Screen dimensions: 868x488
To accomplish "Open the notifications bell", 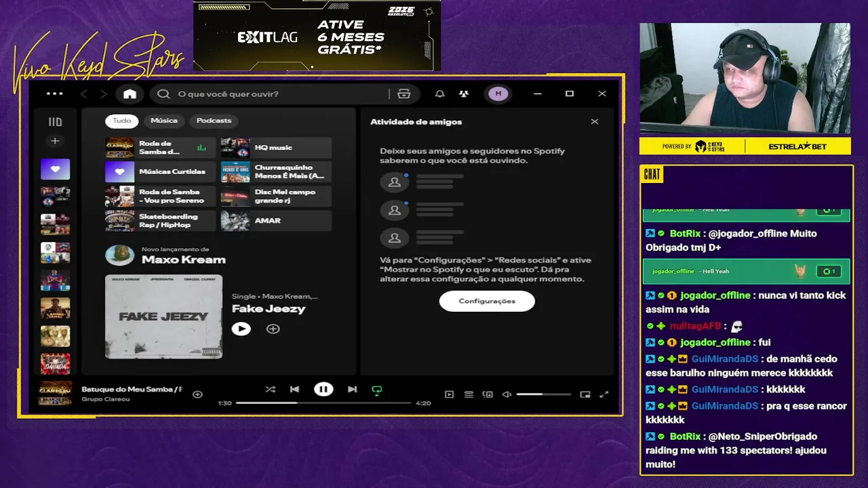I will tap(439, 94).
